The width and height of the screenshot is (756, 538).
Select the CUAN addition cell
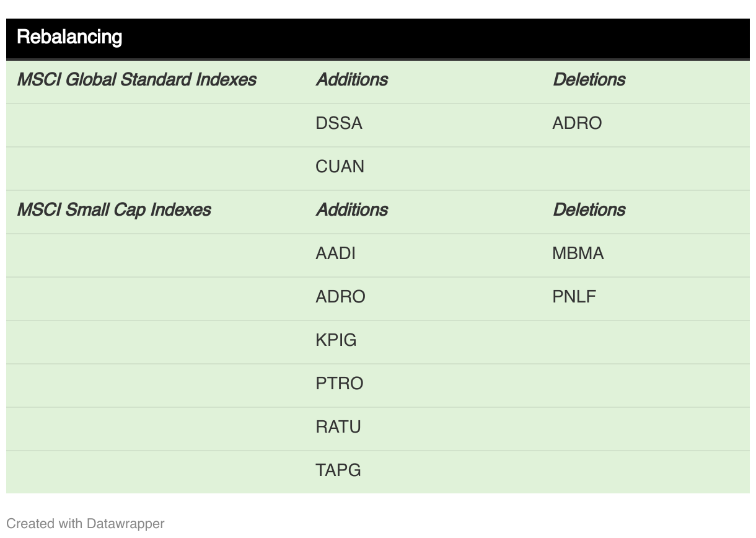[x=340, y=167]
